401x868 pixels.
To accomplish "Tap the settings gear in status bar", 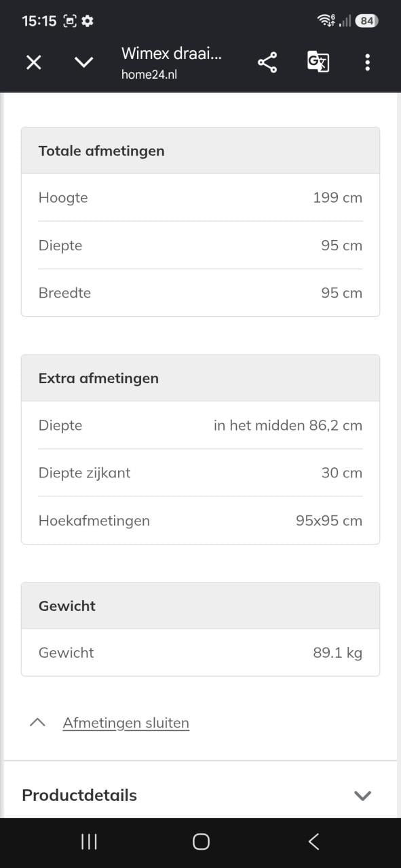I will point(88,21).
